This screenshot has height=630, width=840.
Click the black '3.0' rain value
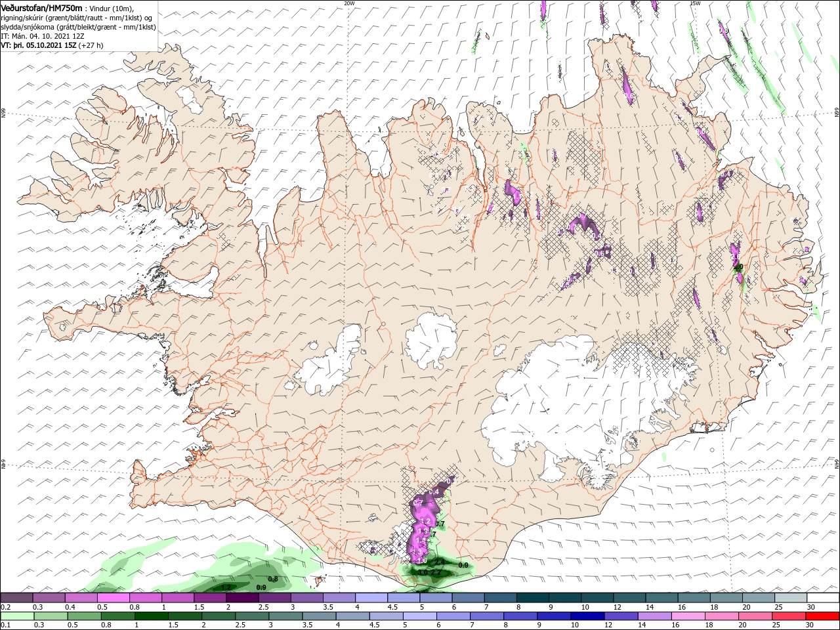point(423,572)
